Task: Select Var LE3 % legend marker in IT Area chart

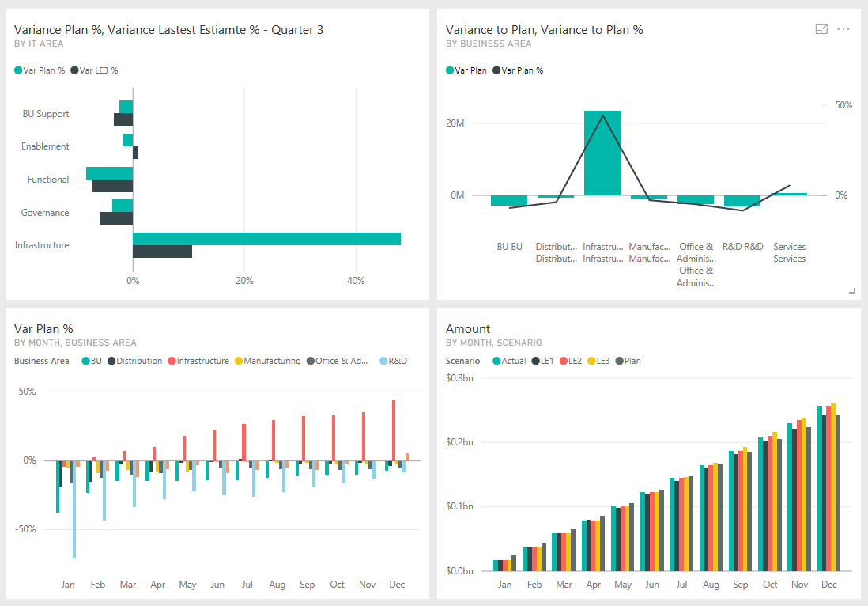Action: [x=74, y=70]
